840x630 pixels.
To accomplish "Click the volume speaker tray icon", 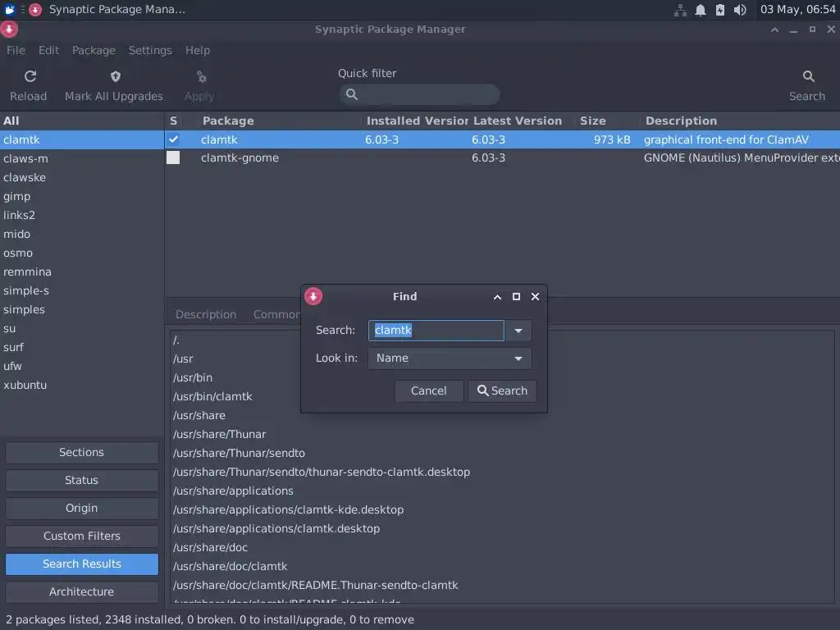I will coord(740,10).
